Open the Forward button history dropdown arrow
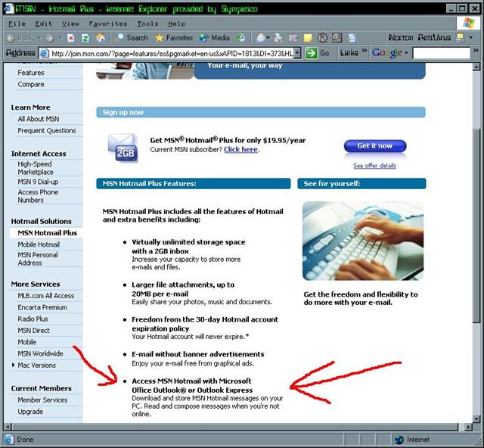484x448 pixels. [x=60, y=38]
